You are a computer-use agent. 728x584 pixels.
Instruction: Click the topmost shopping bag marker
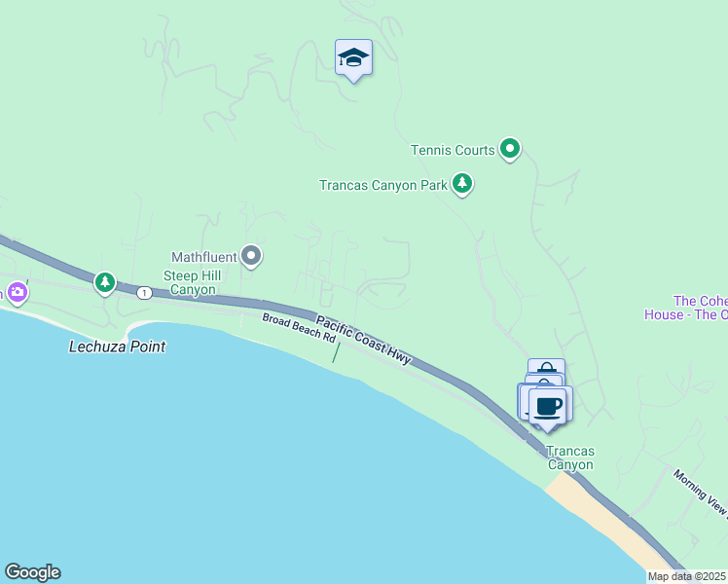click(x=546, y=366)
